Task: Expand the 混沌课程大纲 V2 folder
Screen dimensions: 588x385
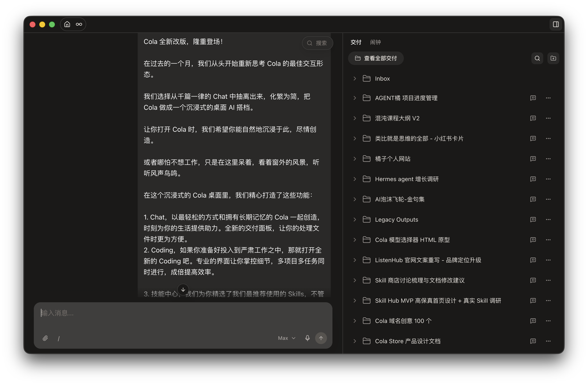Action: [x=355, y=118]
